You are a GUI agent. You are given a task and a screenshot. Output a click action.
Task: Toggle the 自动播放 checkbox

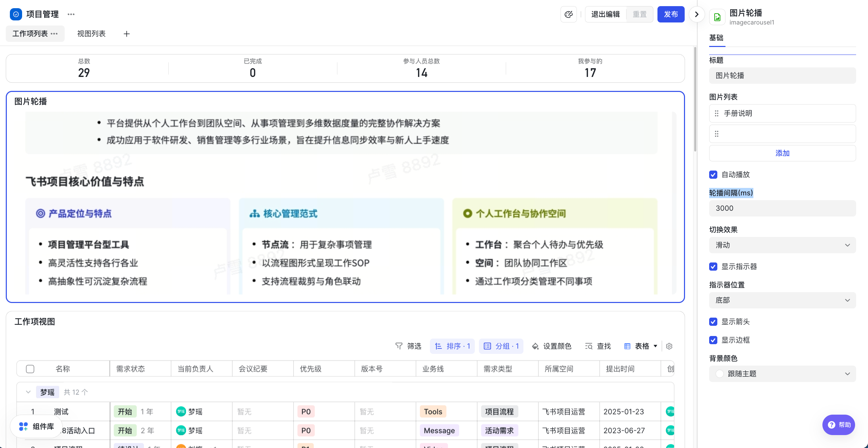coord(713,175)
